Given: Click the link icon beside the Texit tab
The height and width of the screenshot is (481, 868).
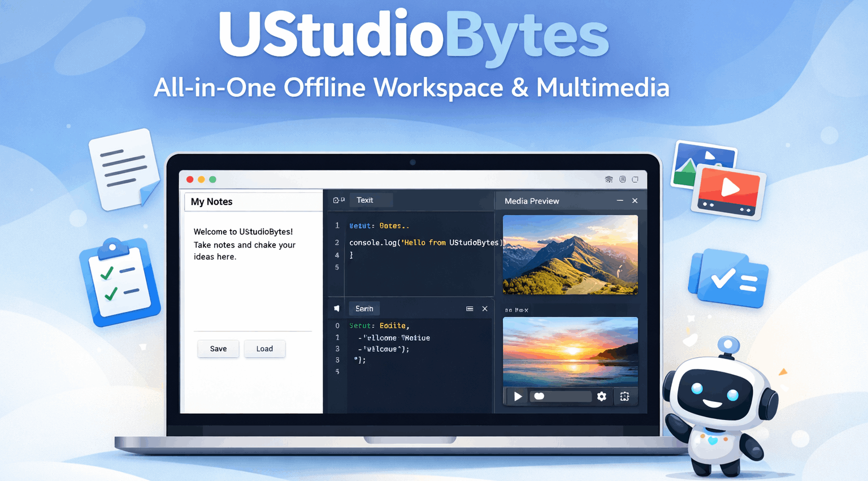Looking at the screenshot, I should click(x=338, y=200).
